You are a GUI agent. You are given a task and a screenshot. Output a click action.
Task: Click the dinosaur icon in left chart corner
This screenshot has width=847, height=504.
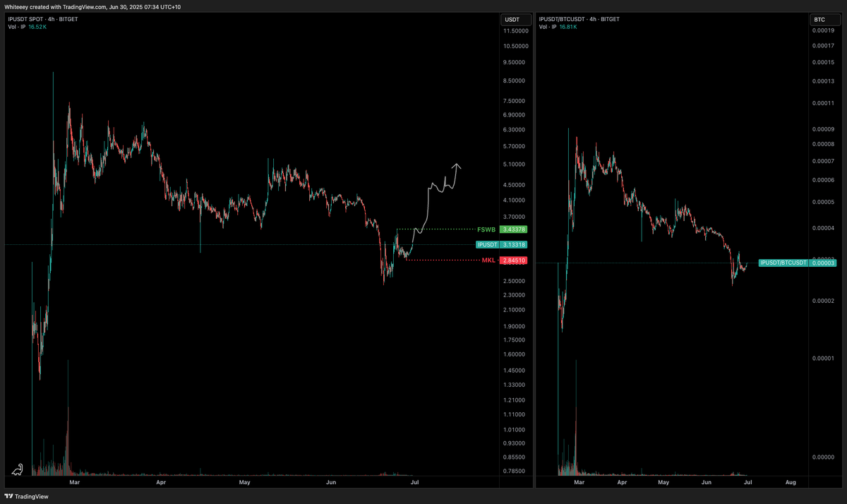[x=19, y=469]
